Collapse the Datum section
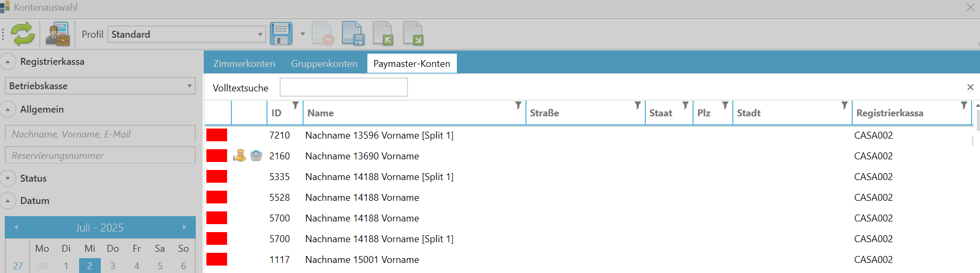 (x=7, y=201)
